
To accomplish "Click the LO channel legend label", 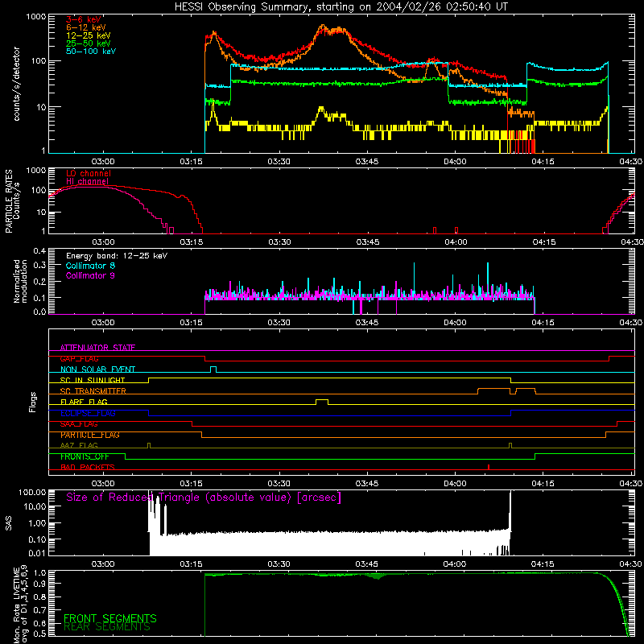I will (x=89, y=173).
